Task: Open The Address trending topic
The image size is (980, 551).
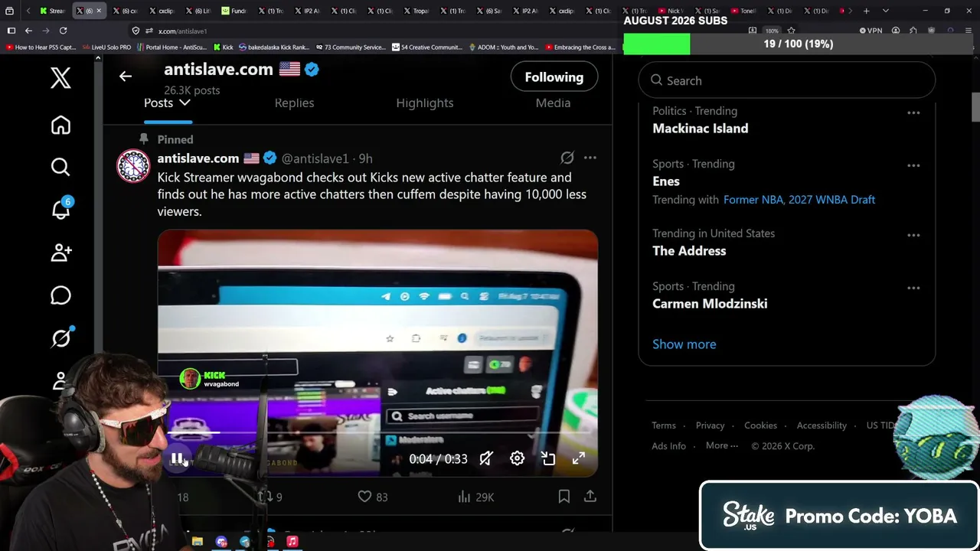Action: [689, 251]
